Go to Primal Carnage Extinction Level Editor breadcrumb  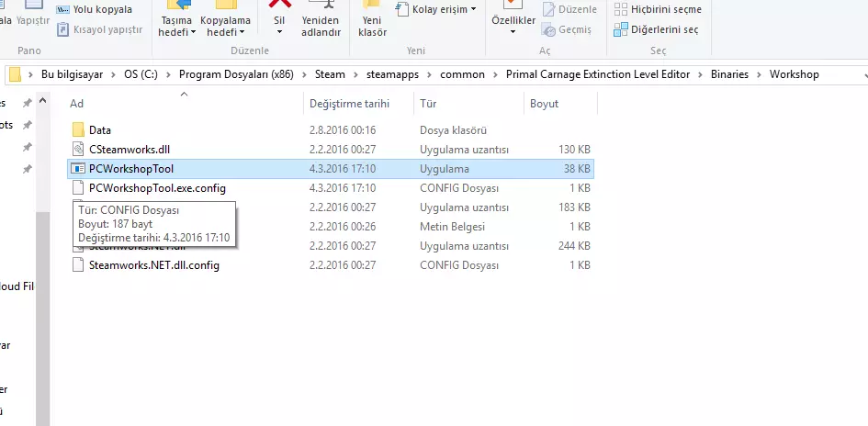[598, 74]
